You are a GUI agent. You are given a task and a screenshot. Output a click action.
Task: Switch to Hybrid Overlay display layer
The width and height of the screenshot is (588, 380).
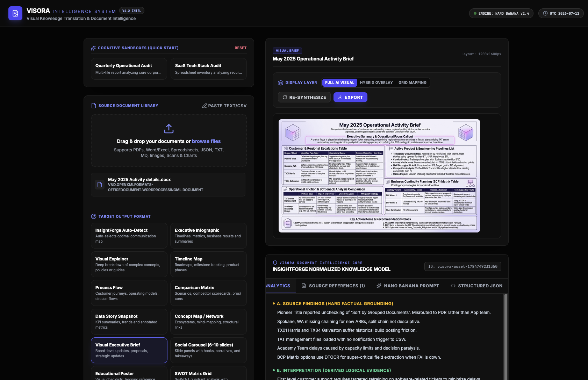pyautogui.click(x=377, y=83)
